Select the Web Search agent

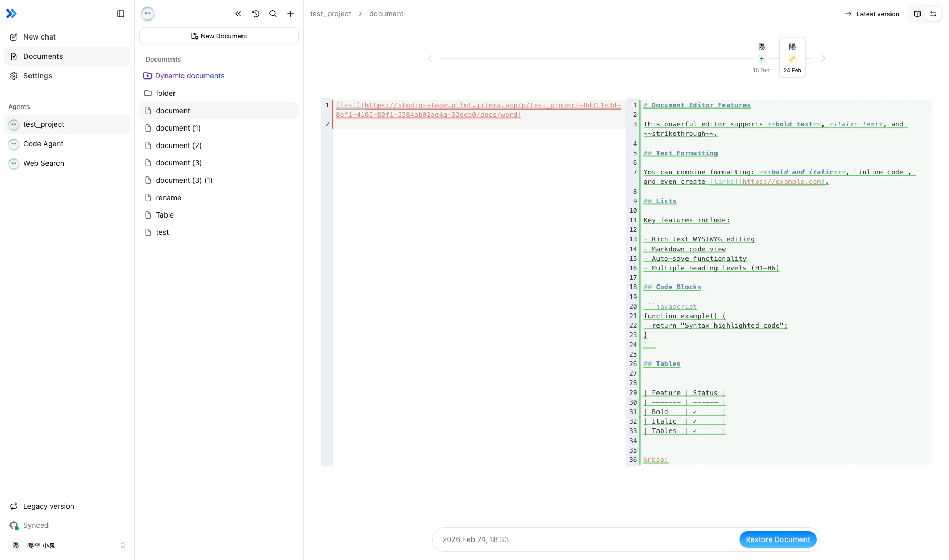point(67,163)
